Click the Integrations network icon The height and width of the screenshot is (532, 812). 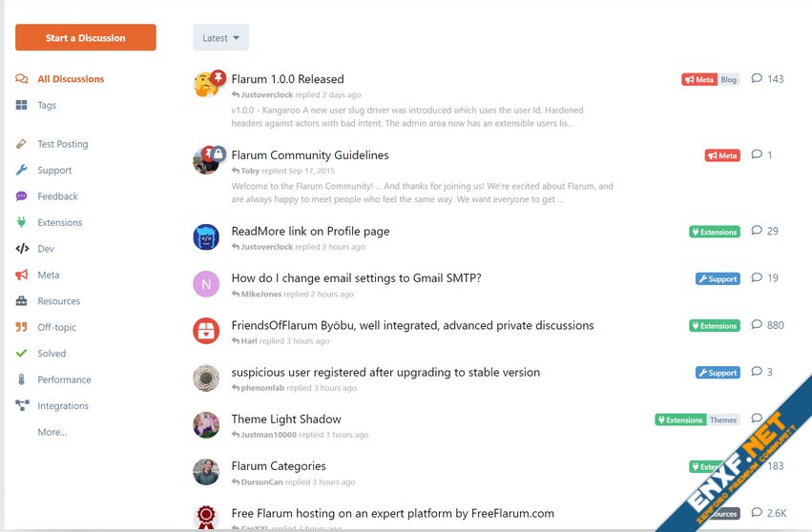[22, 405]
